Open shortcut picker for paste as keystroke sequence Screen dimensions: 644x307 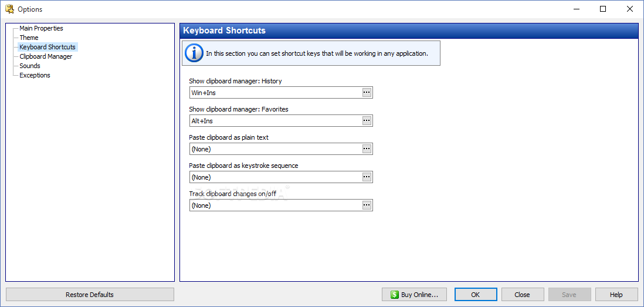367,177
